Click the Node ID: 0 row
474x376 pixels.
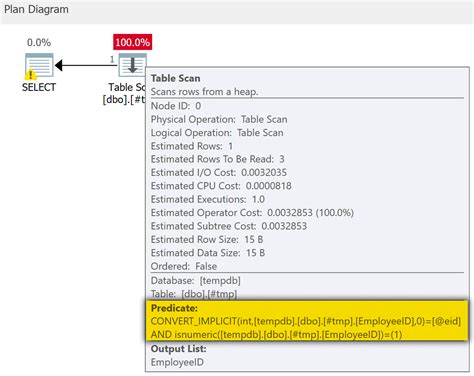(176, 106)
